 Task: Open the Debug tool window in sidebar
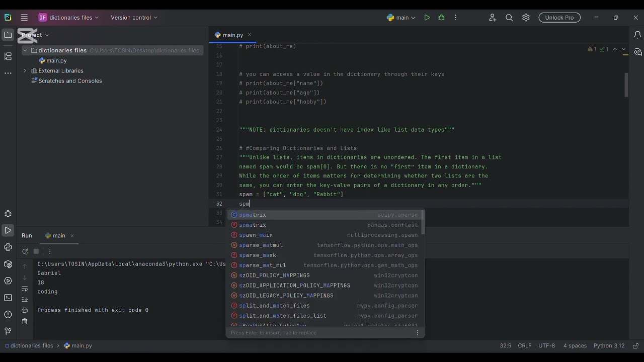click(8, 214)
